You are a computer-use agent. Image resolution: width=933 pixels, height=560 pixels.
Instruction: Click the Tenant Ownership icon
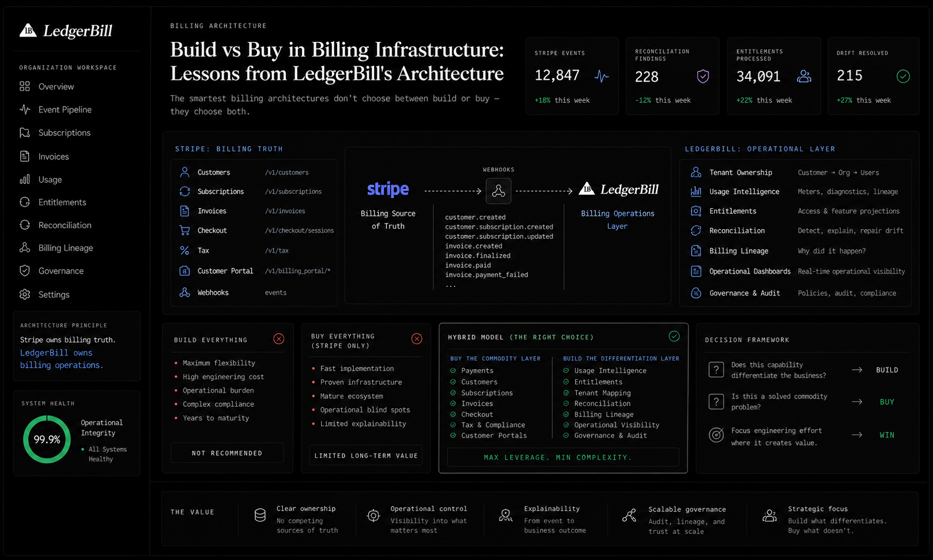coord(696,172)
